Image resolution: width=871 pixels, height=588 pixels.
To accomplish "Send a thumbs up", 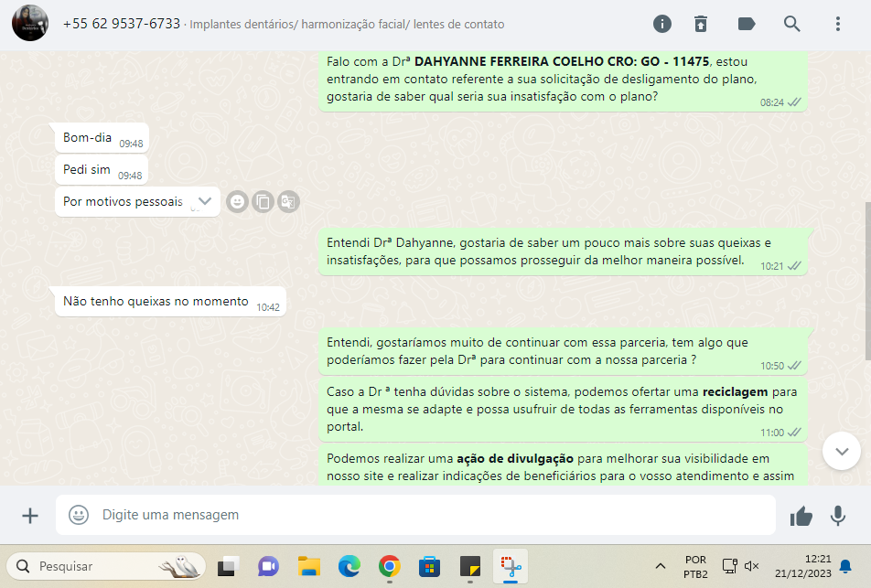I will point(801,516).
